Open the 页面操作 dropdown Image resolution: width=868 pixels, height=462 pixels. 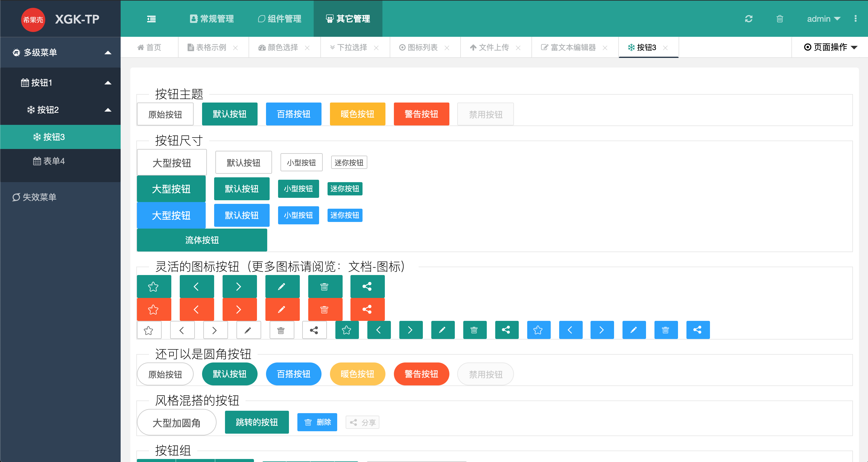pyautogui.click(x=830, y=47)
